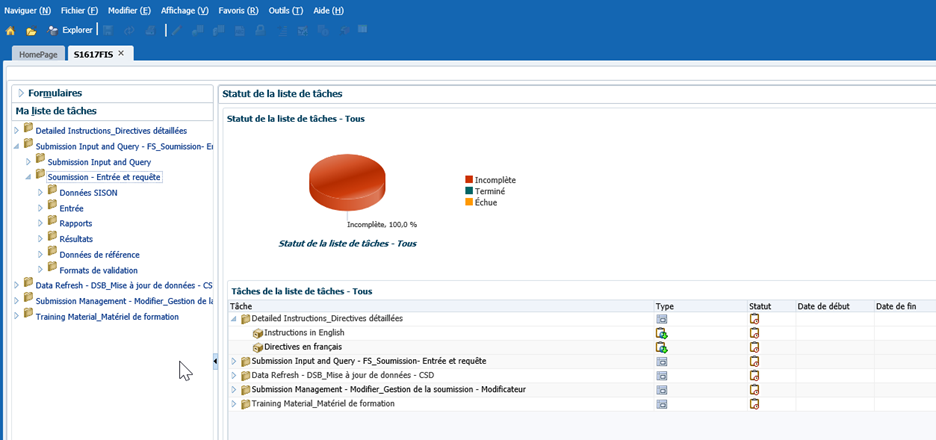The height and width of the screenshot is (440, 936).
Task: Click type icon for Data Refresh row
Action: [661, 375]
